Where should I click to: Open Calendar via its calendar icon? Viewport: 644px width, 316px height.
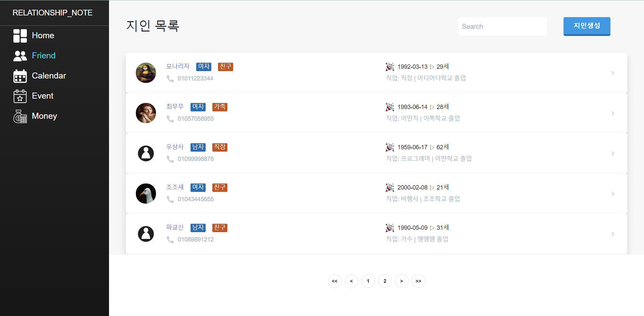(x=20, y=76)
